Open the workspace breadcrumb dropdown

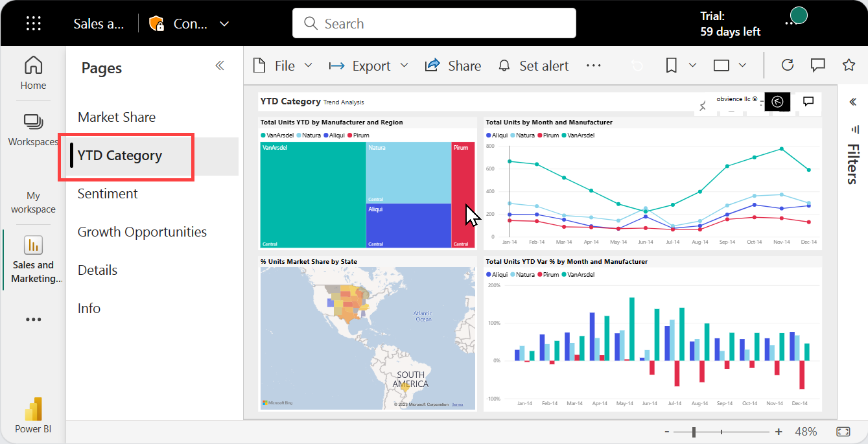[224, 23]
